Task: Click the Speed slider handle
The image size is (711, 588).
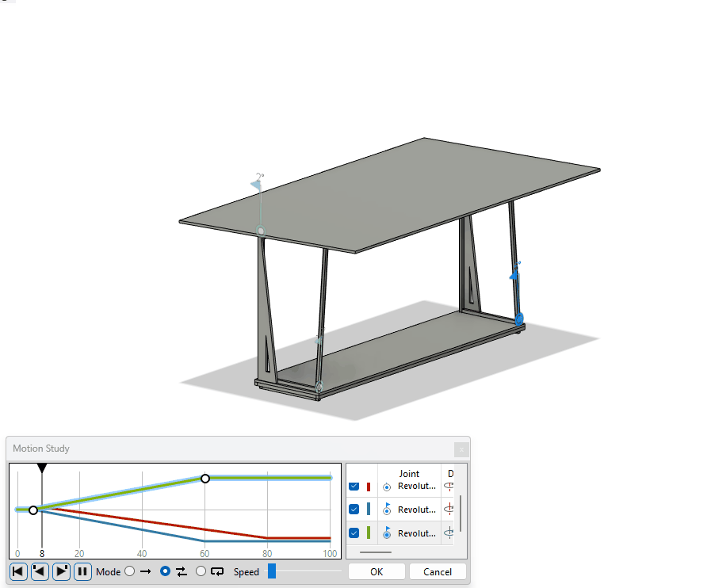Action: pyautogui.click(x=272, y=571)
